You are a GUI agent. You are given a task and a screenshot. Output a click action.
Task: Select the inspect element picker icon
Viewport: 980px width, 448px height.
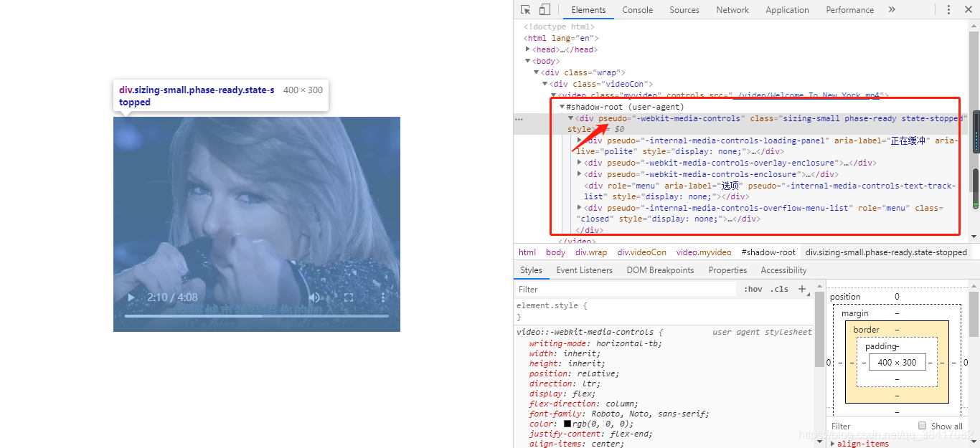[x=524, y=8]
